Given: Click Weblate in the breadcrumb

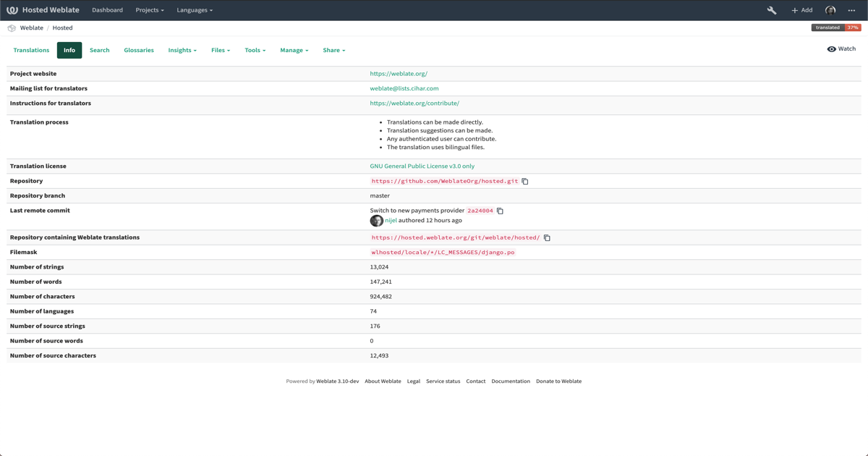Looking at the screenshot, I should [x=32, y=28].
